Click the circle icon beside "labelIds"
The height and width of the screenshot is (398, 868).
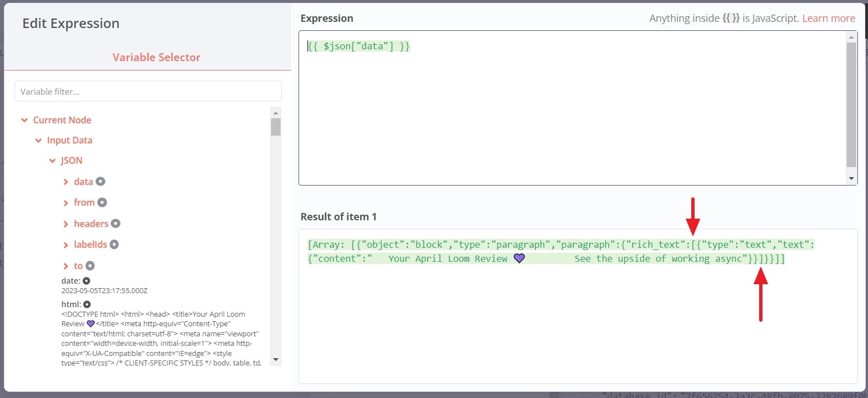pyautogui.click(x=114, y=244)
